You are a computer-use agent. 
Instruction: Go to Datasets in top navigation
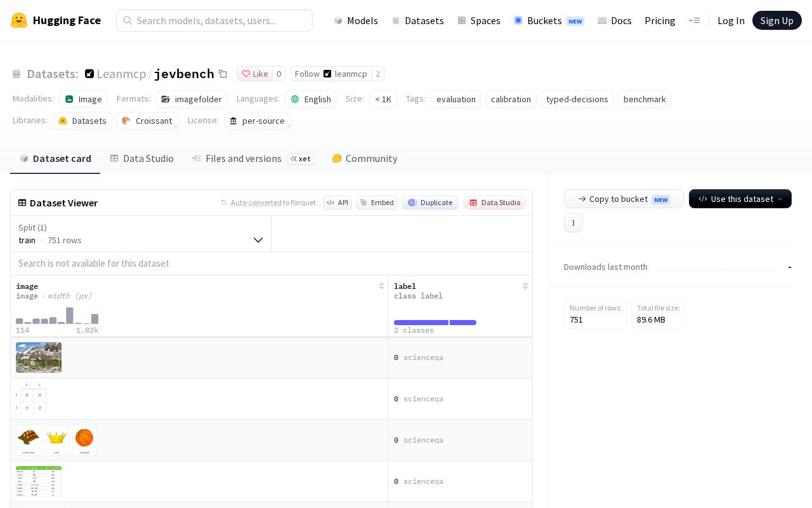[x=417, y=20]
